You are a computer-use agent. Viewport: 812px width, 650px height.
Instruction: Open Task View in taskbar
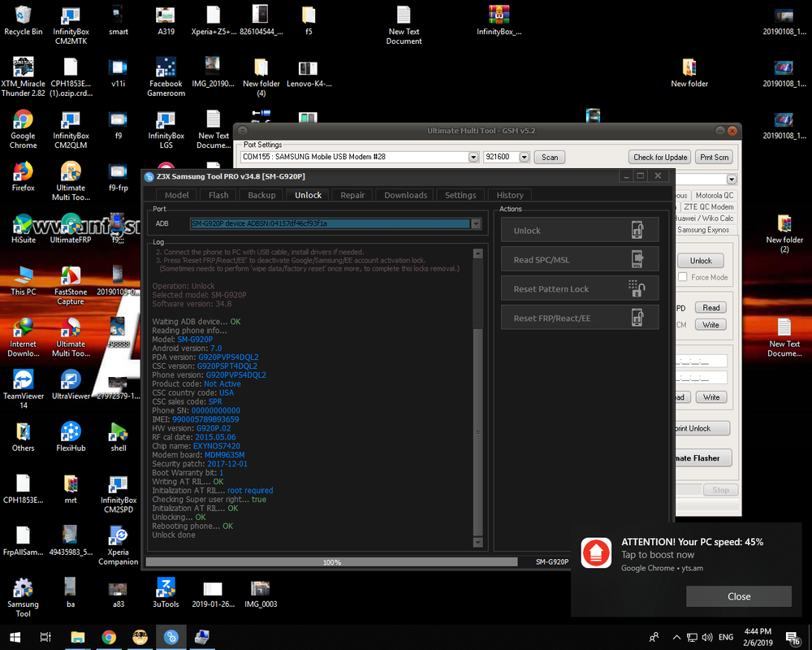click(45, 636)
